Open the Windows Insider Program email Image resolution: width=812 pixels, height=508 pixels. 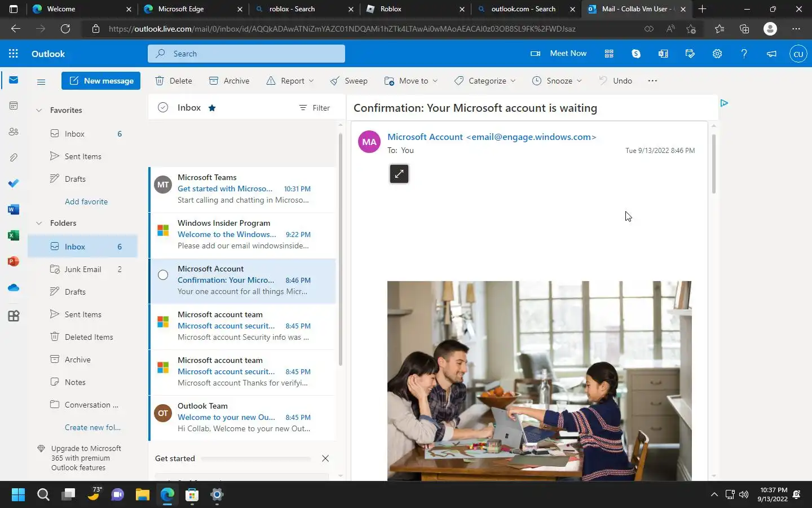[242, 235]
